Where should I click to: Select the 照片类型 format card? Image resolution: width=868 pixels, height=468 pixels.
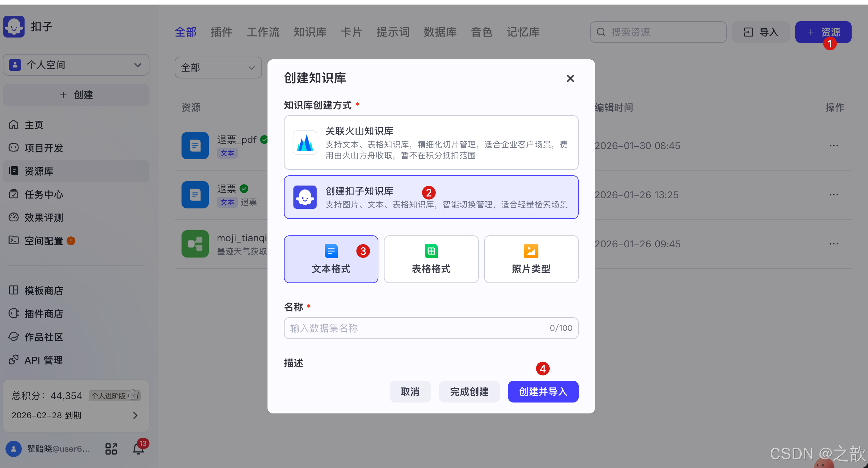coord(531,259)
